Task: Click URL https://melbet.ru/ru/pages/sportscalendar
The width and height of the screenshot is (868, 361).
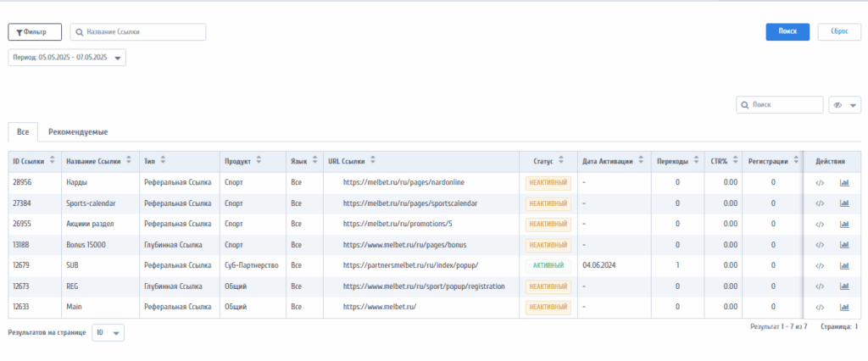Action: click(410, 203)
